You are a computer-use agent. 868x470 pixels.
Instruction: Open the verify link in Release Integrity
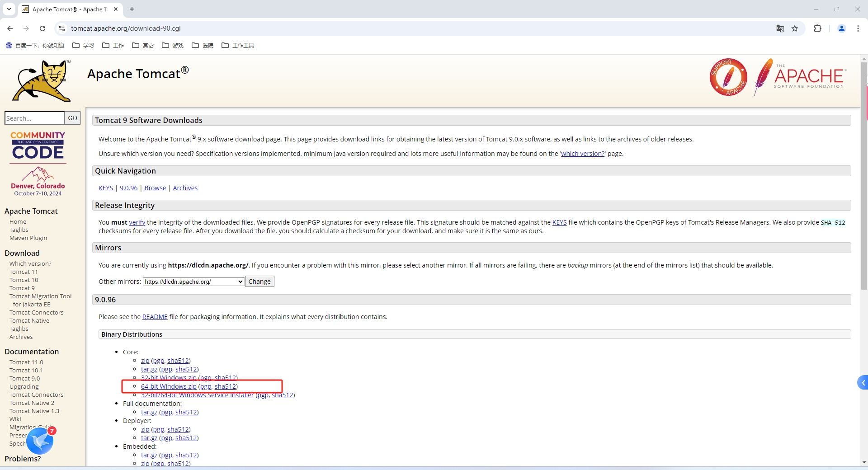click(137, 222)
